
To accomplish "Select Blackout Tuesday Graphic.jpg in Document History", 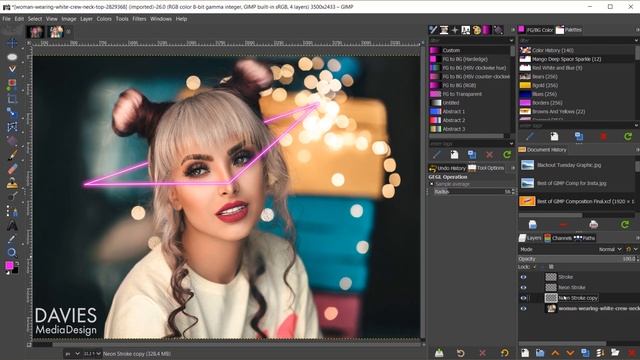I will click(x=577, y=165).
